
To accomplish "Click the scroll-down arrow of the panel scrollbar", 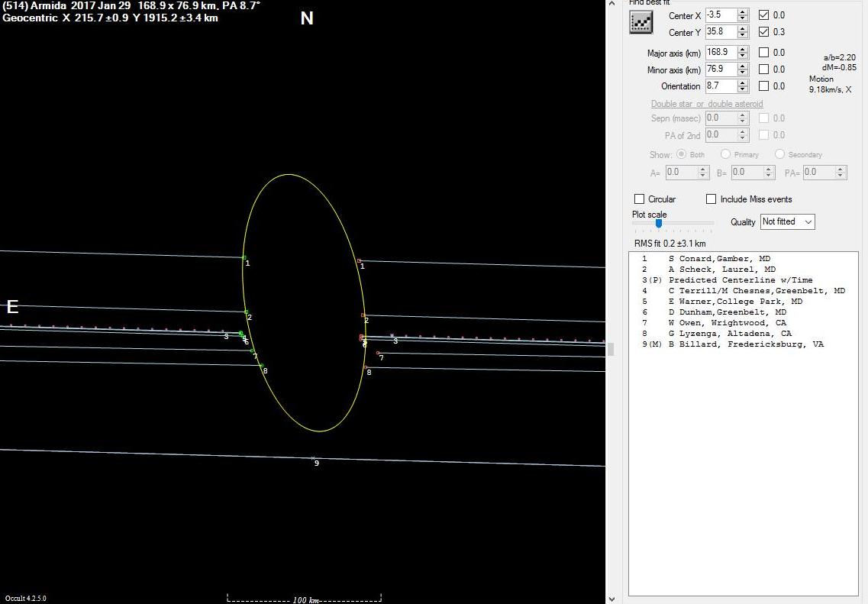I will [610, 598].
